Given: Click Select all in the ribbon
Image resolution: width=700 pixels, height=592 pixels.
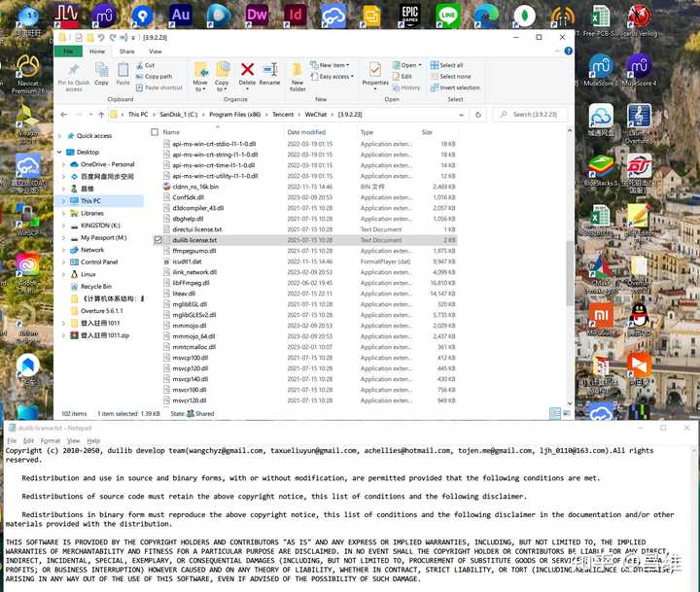Looking at the screenshot, I should pos(446,65).
